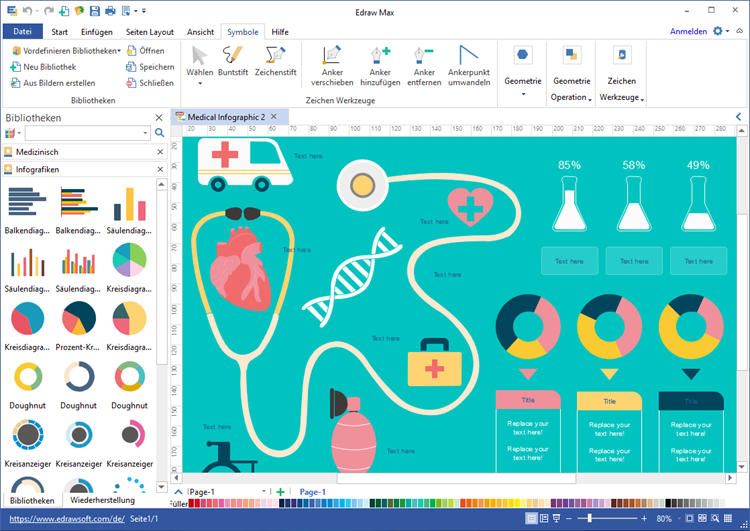
Task: Close the Medical Infographic 2 tab
Action: tap(274, 116)
